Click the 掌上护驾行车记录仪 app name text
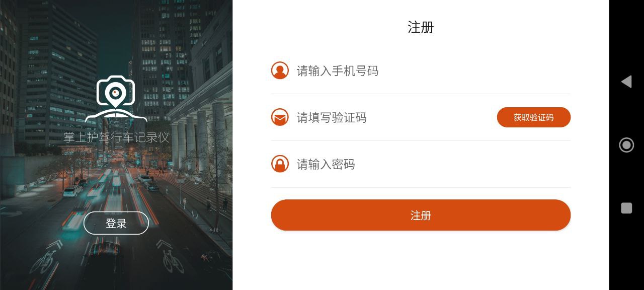The width and height of the screenshot is (644, 290). pyautogui.click(x=116, y=137)
